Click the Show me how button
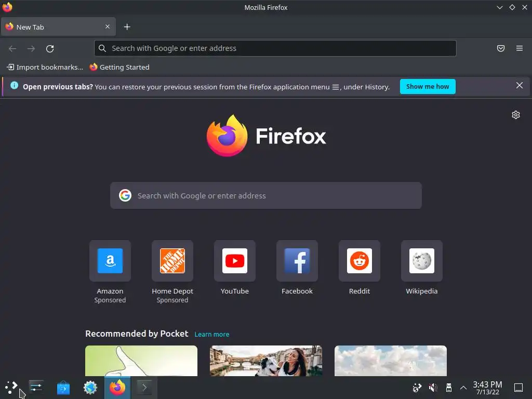 tap(428, 87)
